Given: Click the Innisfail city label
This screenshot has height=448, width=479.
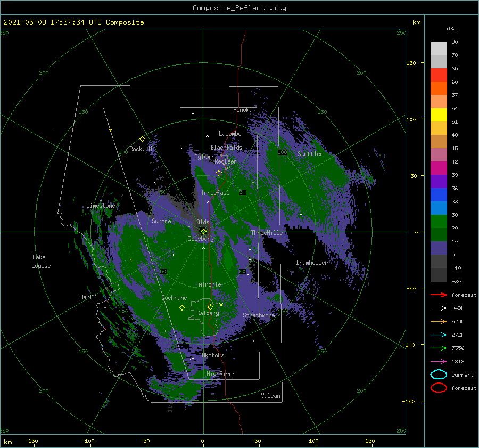Looking at the screenshot, I should tap(215, 193).
